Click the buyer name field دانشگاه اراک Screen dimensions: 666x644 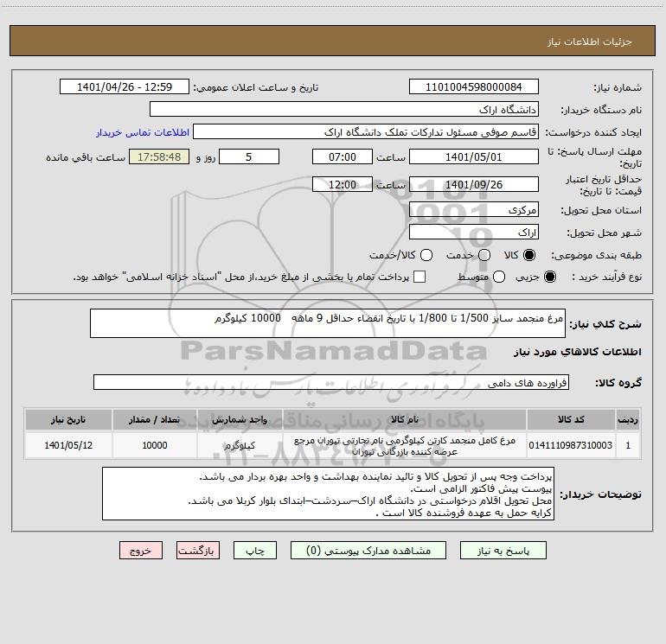pyautogui.click(x=344, y=110)
